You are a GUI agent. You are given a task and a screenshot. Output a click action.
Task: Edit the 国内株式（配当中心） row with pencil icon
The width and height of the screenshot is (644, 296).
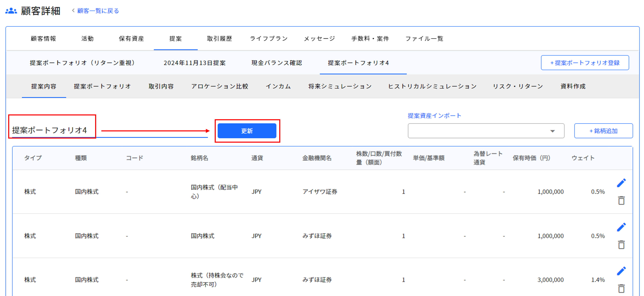coord(621,183)
